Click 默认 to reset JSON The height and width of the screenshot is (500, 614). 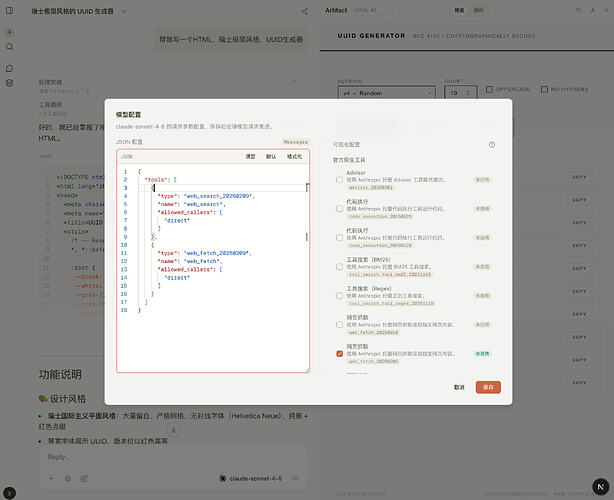click(271, 157)
